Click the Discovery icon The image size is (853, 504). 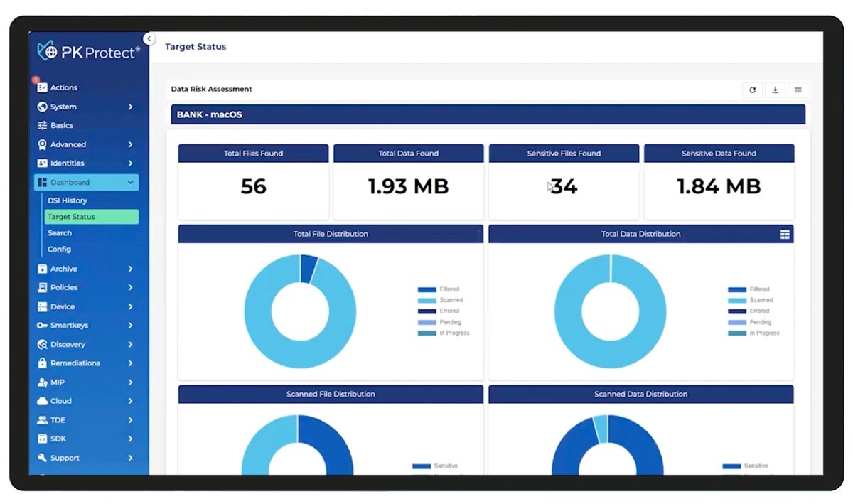point(42,344)
